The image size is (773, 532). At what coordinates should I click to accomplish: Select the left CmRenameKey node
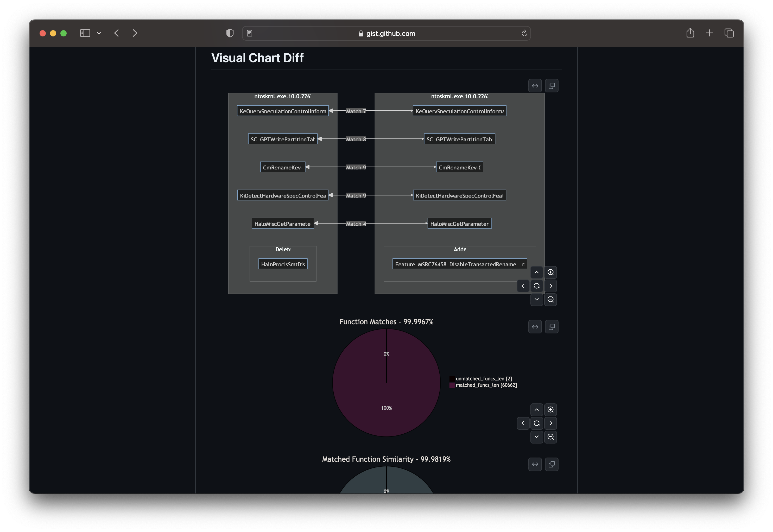(x=283, y=167)
